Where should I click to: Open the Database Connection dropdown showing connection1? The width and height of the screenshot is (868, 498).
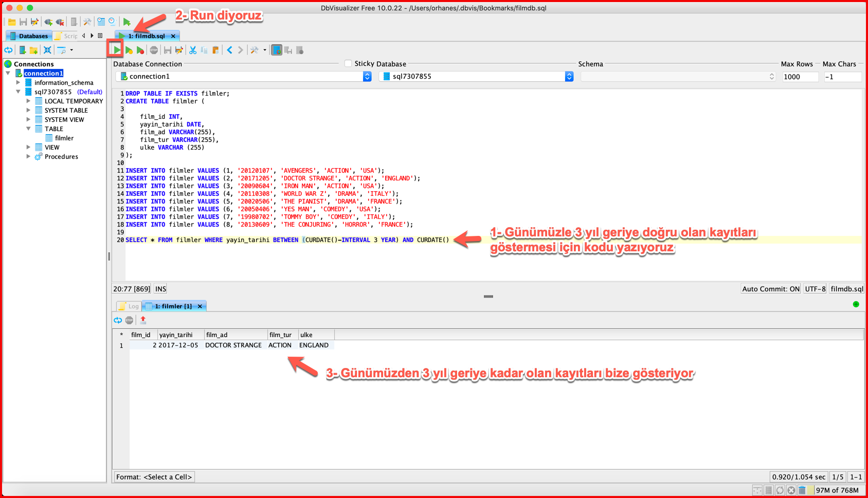tap(243, 76)
